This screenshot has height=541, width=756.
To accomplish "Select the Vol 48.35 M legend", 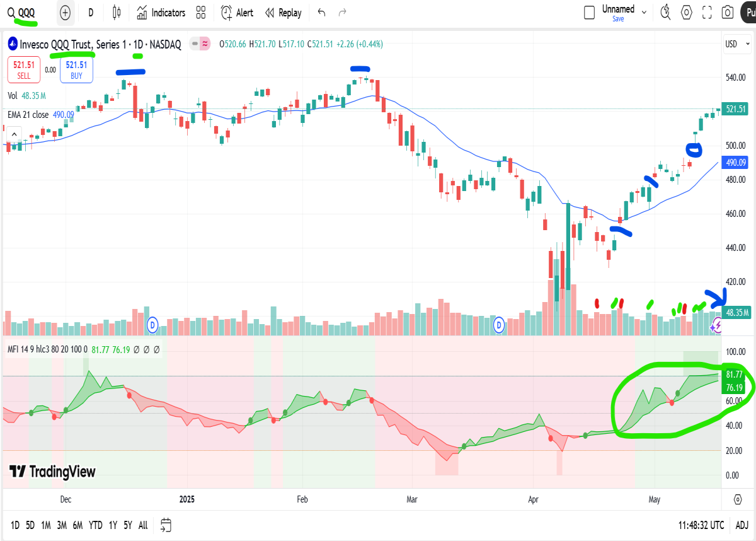I will point(26,96).
